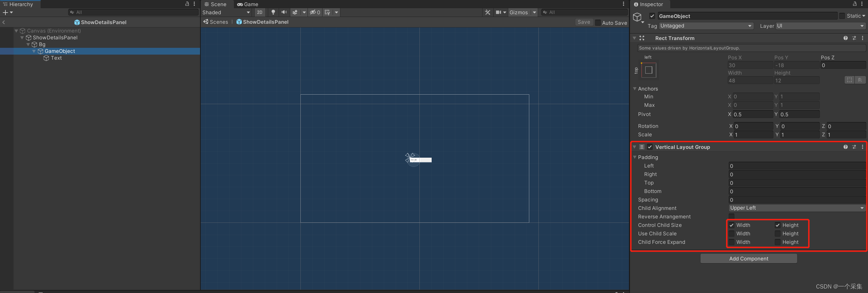
Task: Click Save button in prefab bar
Action: [x=584, y=22]
